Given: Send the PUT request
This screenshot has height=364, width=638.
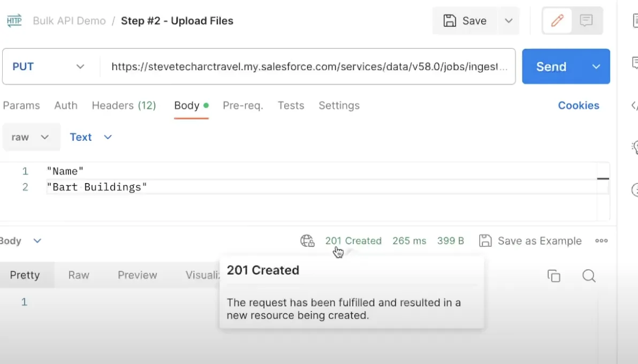Looking at the screenshot, I should tap(552, 66).
